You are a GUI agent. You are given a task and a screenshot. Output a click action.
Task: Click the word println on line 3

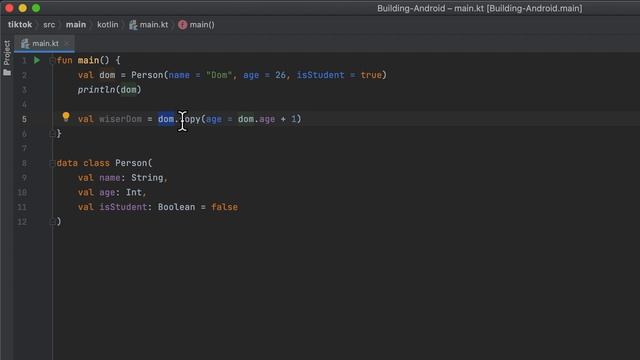click(x=97, y=90)
